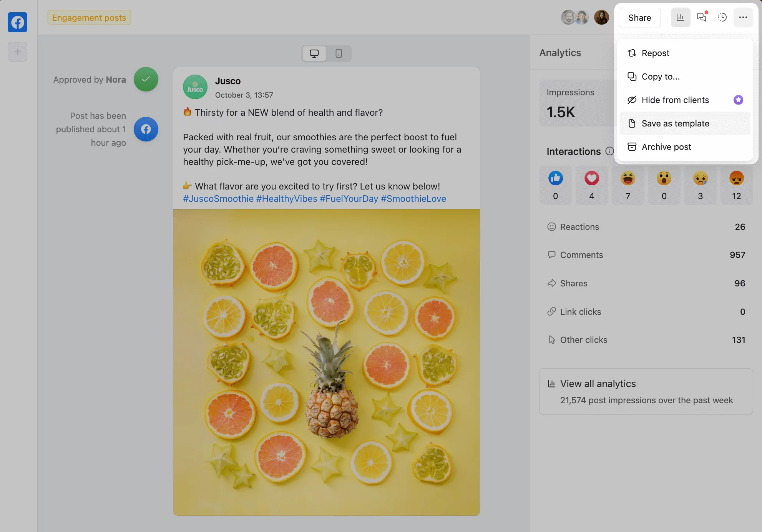762x532 pixels.
Task: Click the speech bubble comments icon
Action: click(x=701, y=17)
